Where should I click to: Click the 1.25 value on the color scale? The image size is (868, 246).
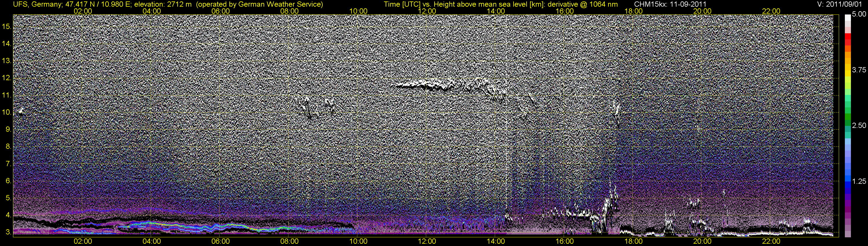point(859,181)
